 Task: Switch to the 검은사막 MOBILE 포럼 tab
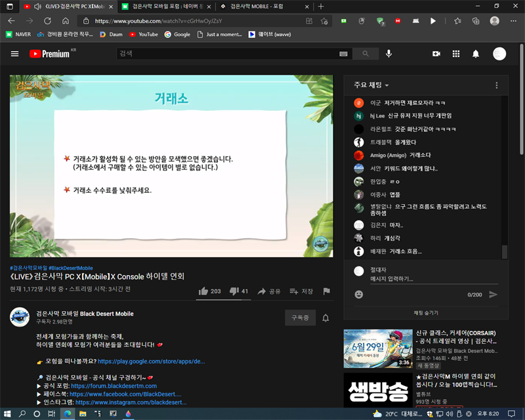pos(259,7)
